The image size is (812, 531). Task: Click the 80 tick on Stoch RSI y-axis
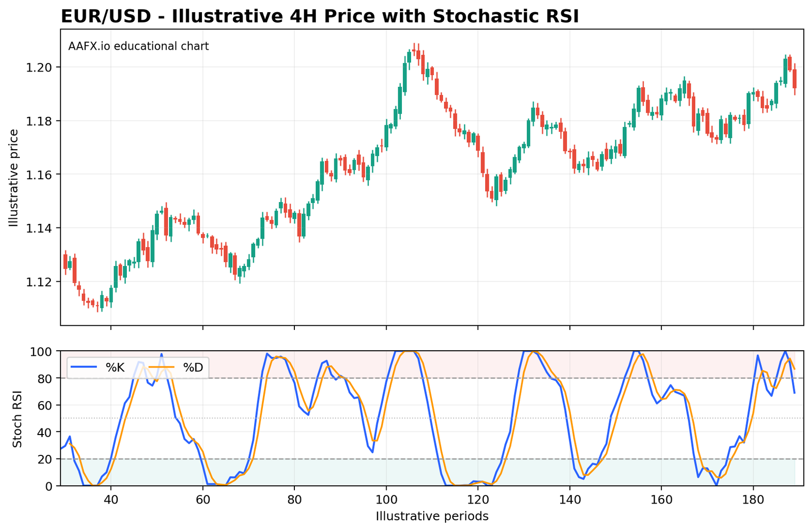(46, 378)
